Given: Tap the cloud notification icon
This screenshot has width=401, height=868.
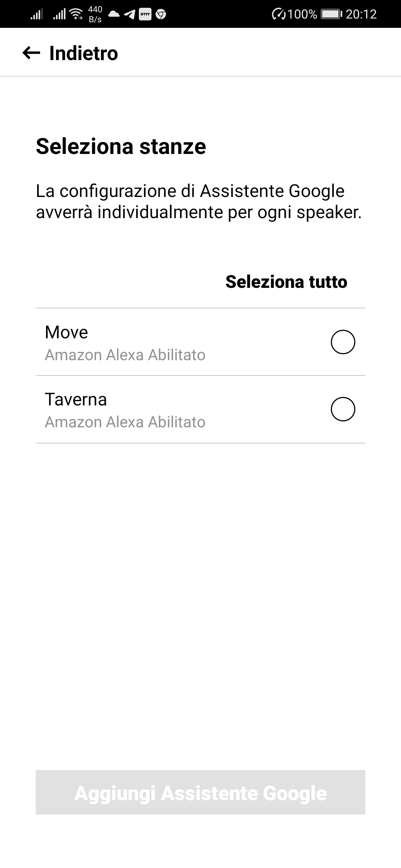Looking at the screenshot, I should (114, 14).
